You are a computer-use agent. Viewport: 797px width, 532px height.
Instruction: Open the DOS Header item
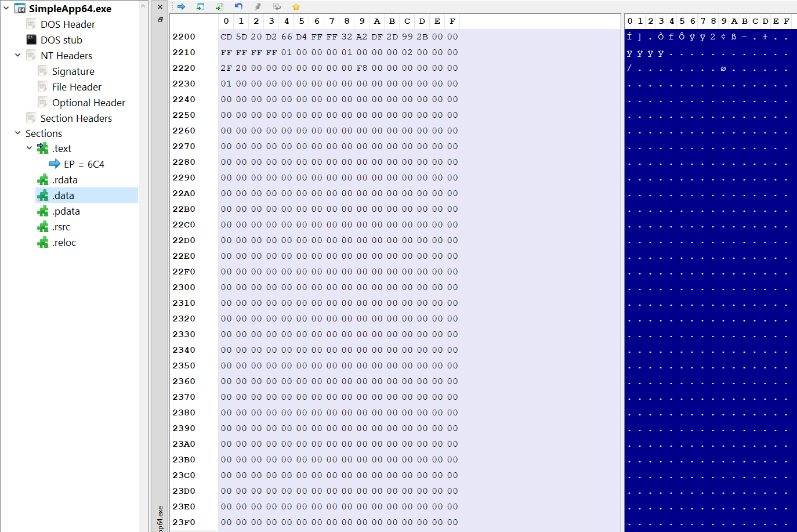pos(67,24)
